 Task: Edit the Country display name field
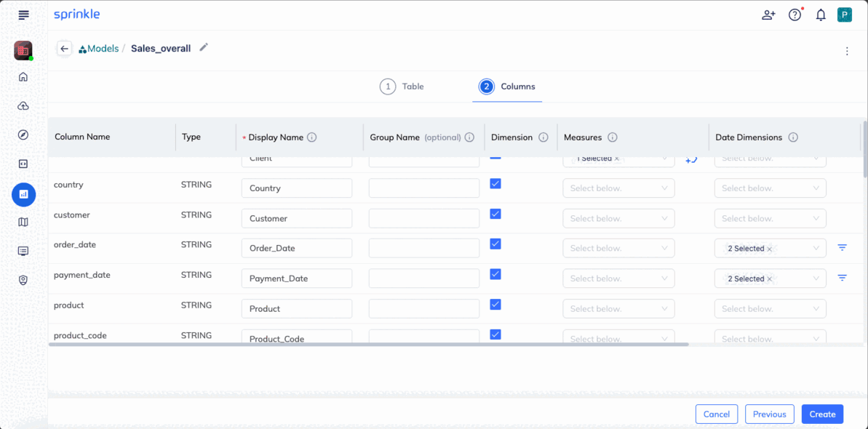pos(297,188)
